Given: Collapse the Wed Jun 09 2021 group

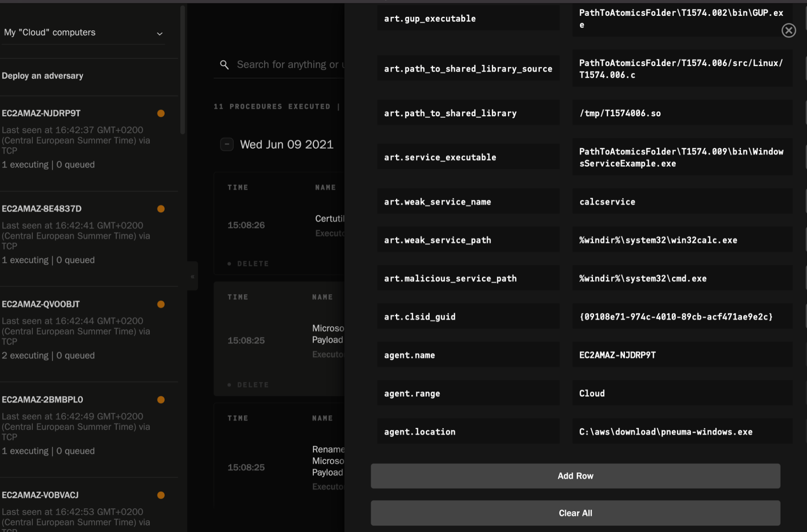Looking at the screenshot, I should [x=227, y=144].
